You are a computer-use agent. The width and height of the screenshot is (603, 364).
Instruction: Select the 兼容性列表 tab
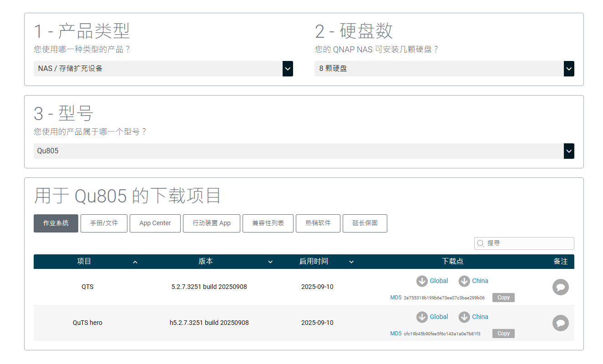268,223
